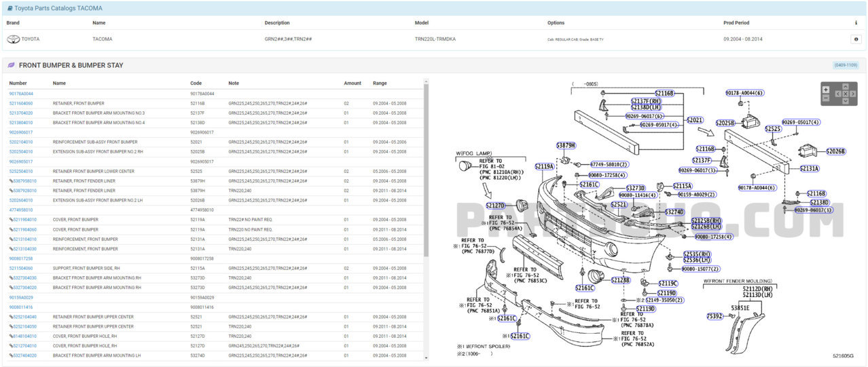Viewport: 868px width, 367px height.
Task: Click the chain icon beside part 5387958010
Action: (11, 181)
